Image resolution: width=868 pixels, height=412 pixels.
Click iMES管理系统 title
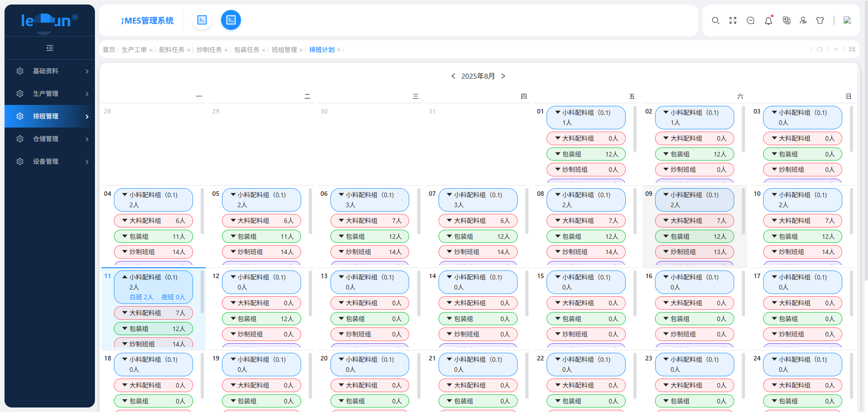pos(147,20)
